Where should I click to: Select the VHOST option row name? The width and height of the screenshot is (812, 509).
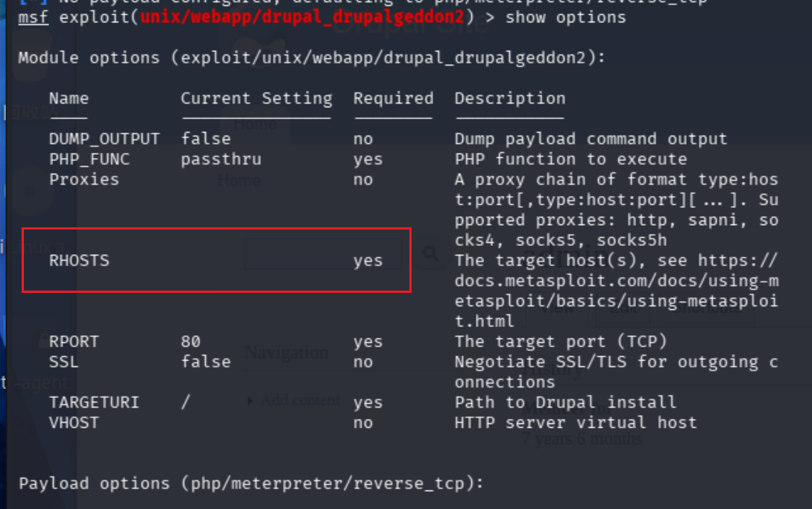tap(74, 423)
